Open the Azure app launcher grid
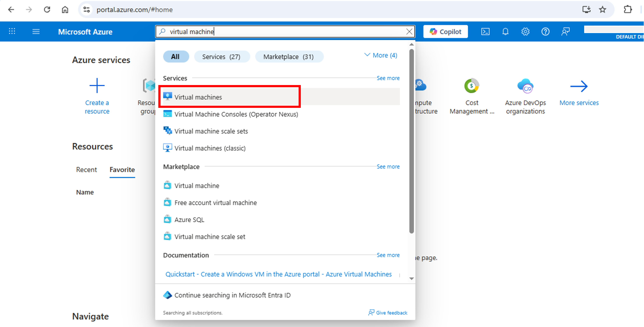 [12, 31]
